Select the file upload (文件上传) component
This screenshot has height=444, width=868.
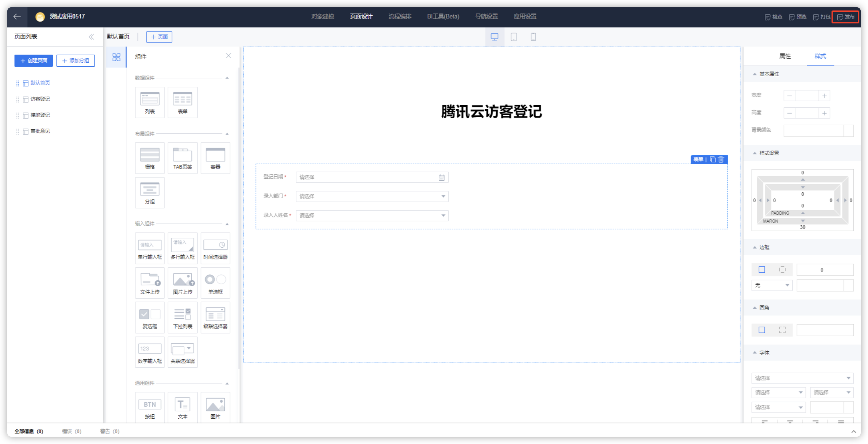pos(150,283)
